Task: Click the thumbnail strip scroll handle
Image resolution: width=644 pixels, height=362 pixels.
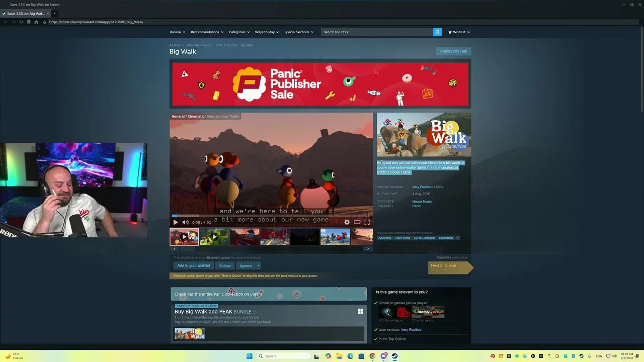Action: click(x=187, y=249)
